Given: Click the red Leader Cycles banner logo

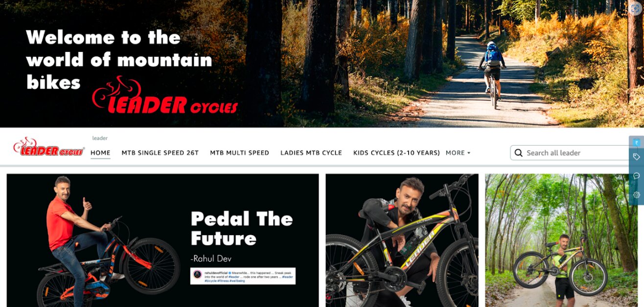Looking at the screenshot, I should pyautogui.click(x=165, y=95).
